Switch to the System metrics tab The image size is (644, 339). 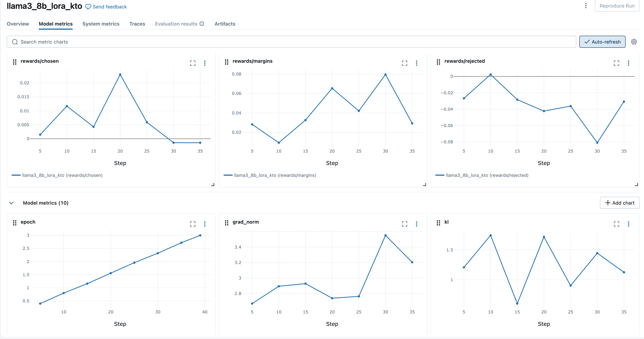[x=101, y=24]
